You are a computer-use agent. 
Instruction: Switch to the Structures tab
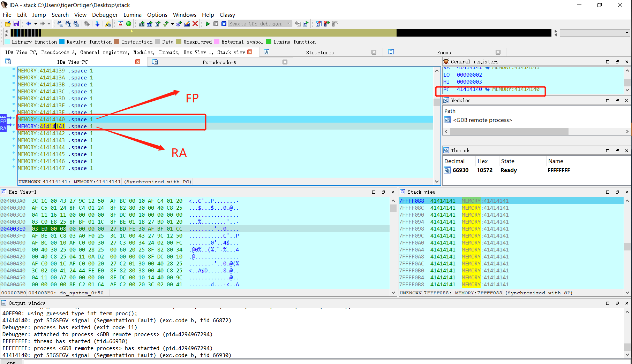(x=319, y=52)
